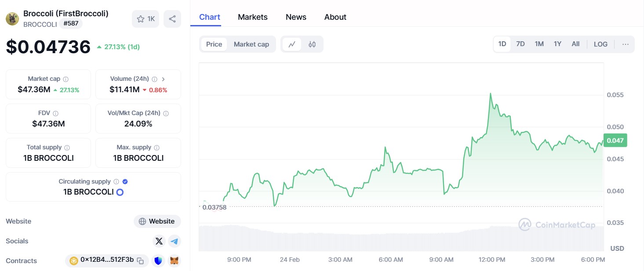The height and width of the screenshot is (271, 644).
Task: Click the MetaMask fox icon
Action: [x=175, y=261]
